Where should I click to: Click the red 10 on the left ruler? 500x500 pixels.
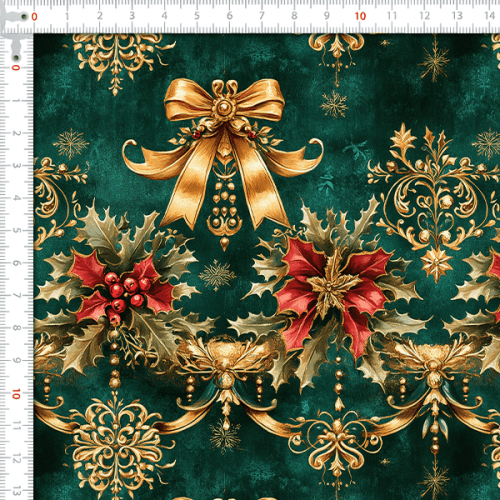[x=16, y=394]
